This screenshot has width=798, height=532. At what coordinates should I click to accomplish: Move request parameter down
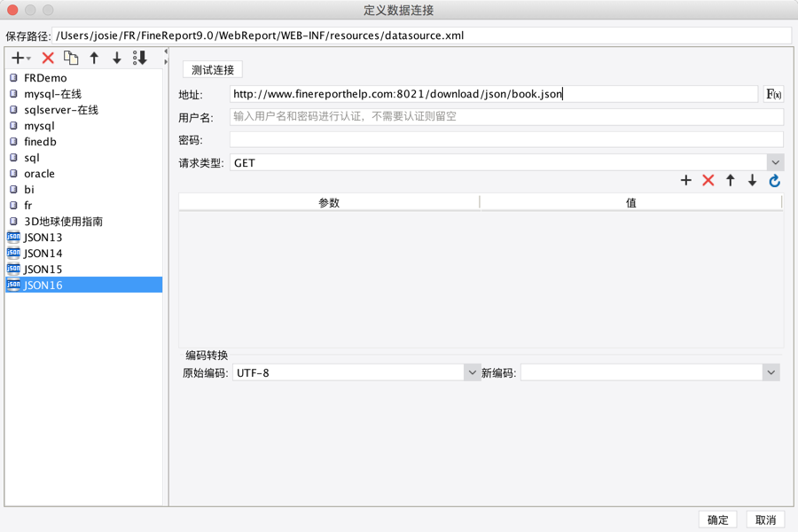click(752, 180)
